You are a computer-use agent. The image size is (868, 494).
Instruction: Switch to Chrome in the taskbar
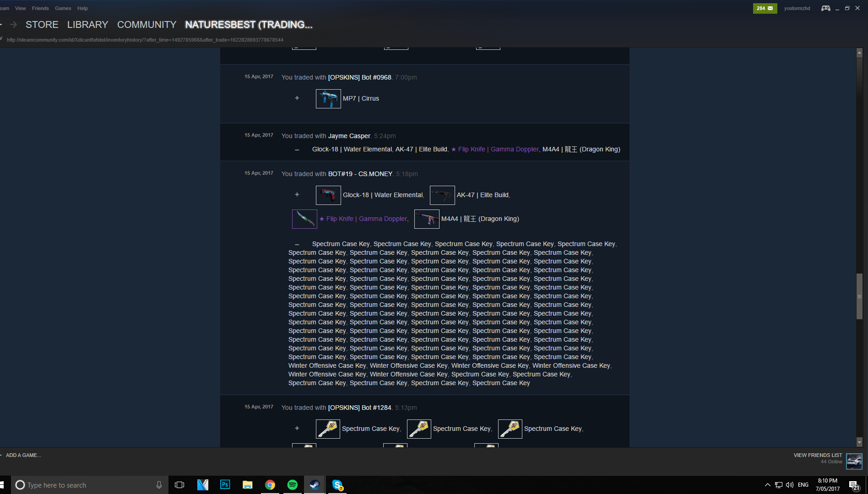click(270, 485)
